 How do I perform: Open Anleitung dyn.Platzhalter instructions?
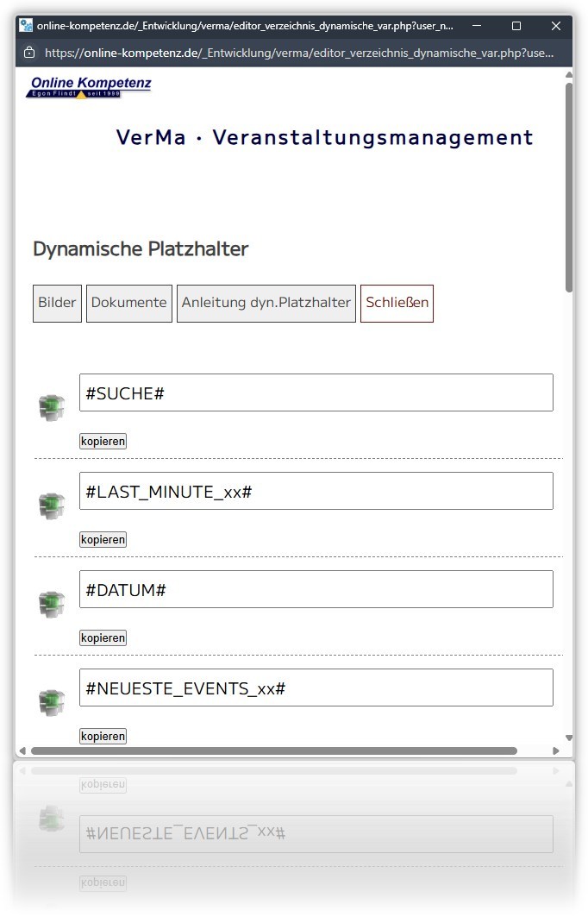266,303
